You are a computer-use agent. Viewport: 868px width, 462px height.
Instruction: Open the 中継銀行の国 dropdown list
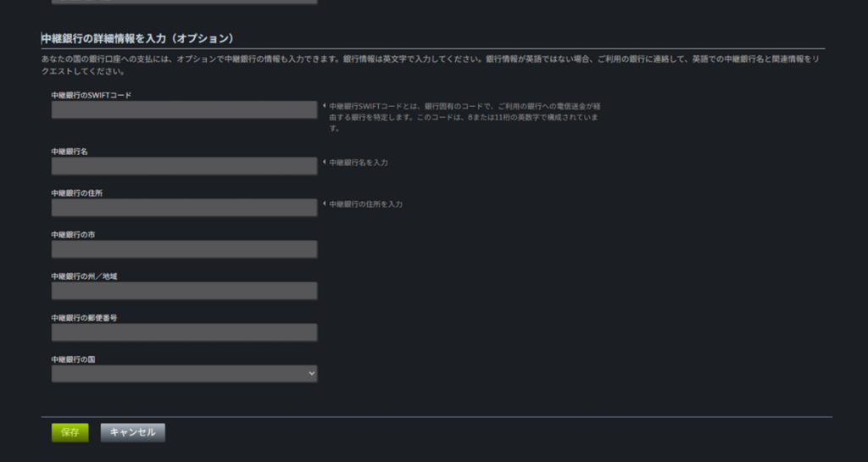tap(184, 374)
